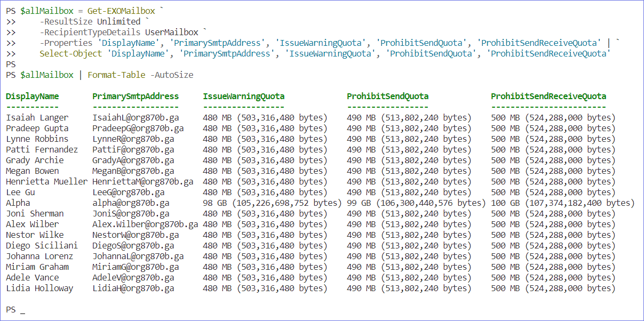Click the DisplayName column header
The image size is (644, 321).
pos(33,97)
